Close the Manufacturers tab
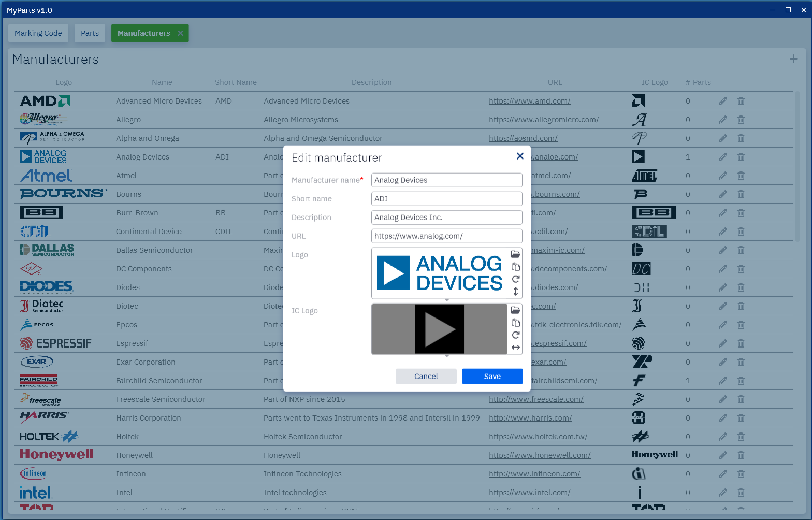The height and width of the screenshot is (520, 812). [180, 33]
